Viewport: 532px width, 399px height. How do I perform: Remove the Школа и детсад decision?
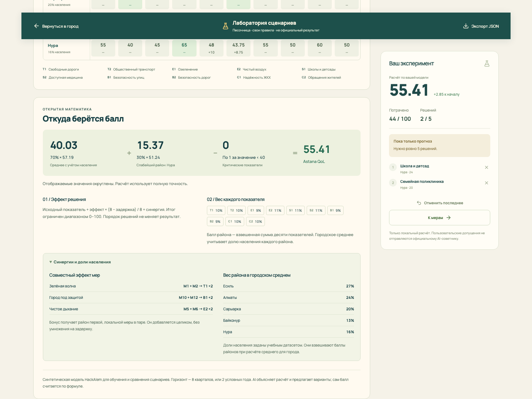[x=487, y=167]
